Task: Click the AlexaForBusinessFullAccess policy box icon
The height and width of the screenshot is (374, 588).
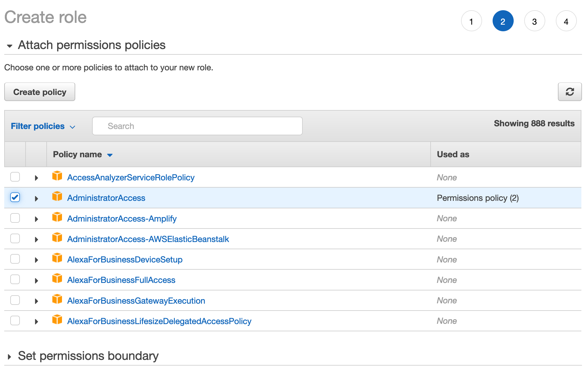Action: pyautogui.click(x=57, y=279)
